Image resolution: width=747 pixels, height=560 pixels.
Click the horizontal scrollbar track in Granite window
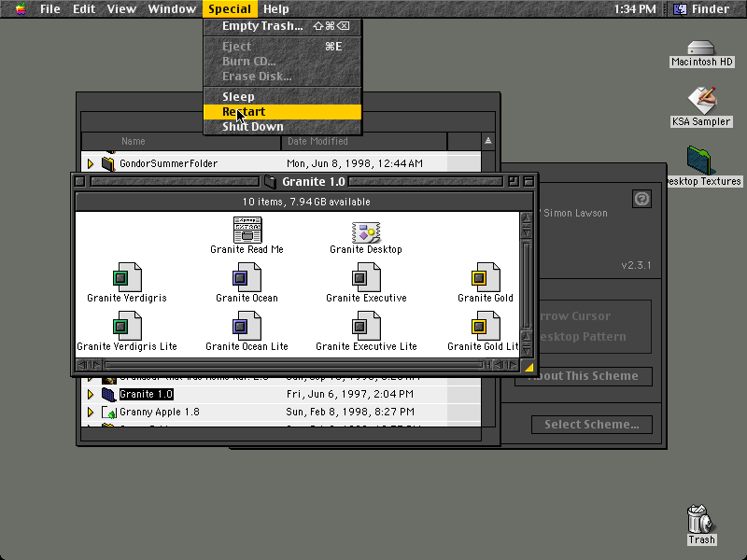pos(293,365)
